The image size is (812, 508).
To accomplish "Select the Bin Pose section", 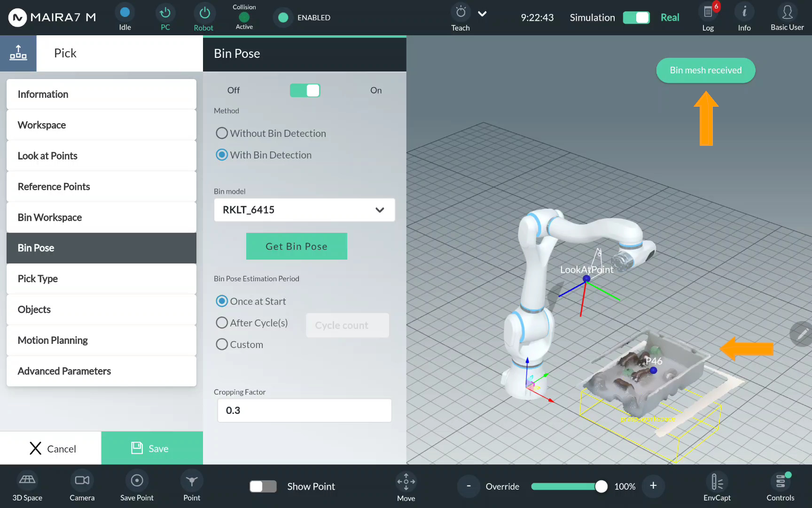I will point(101,248).
